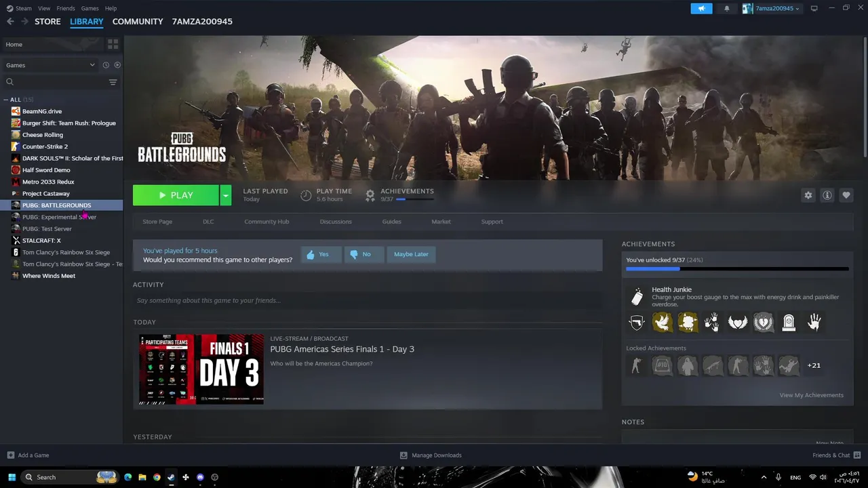Open the View menu

(44, 8)
